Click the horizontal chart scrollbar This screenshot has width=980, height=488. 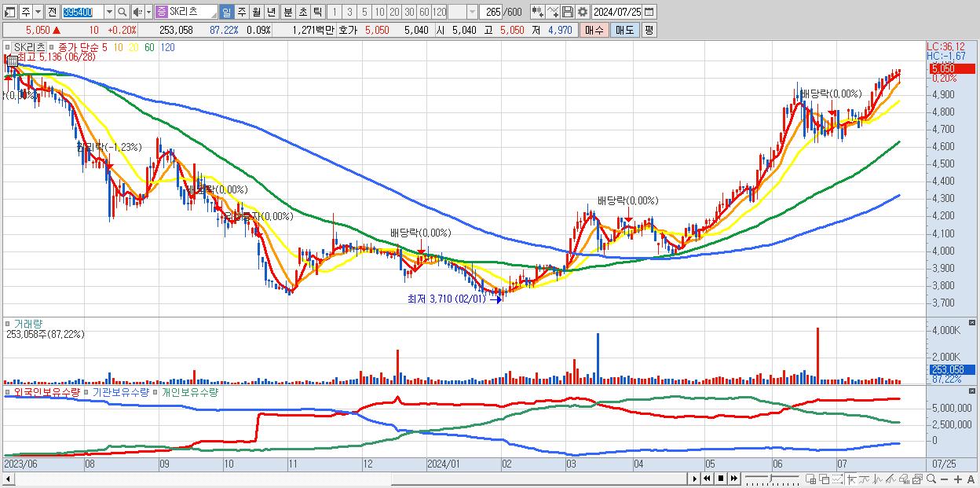tap(346, 479)
